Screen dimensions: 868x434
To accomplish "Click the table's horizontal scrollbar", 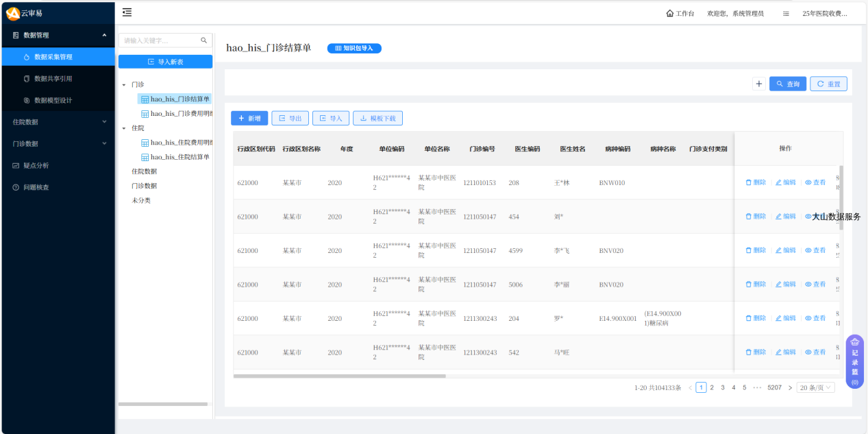I will 339,376.
